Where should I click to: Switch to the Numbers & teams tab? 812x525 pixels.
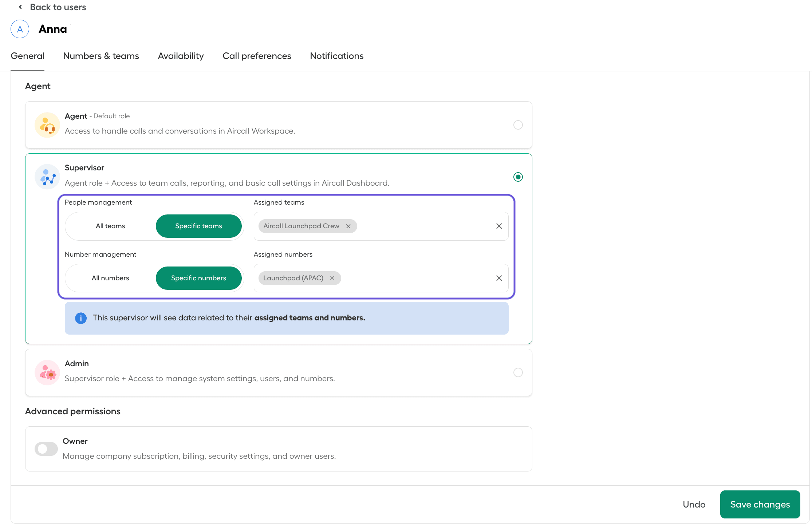(101, 56)
